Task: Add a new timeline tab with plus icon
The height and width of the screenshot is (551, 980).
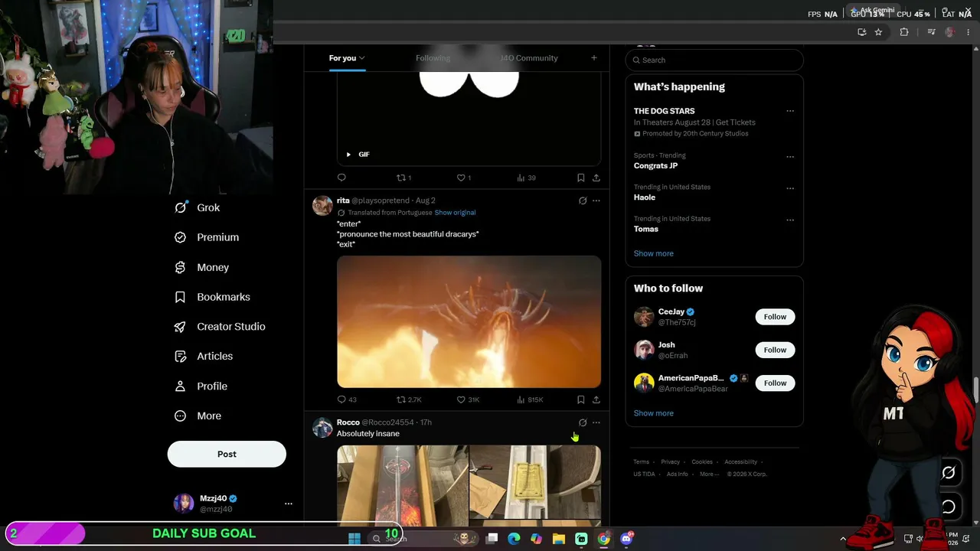Action: coord(593,58)
